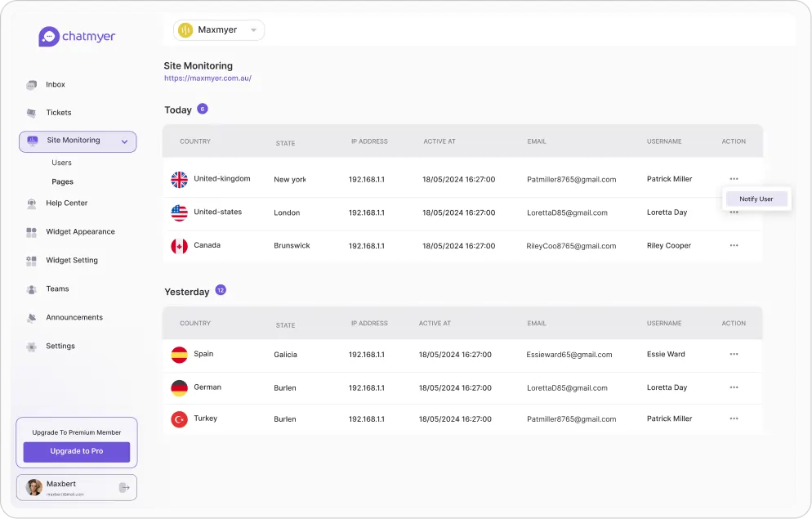Screen dimensions: 812x519
Task: Click the Widget Setting icon
Action: pyautogui.click(x=31, y=261)
